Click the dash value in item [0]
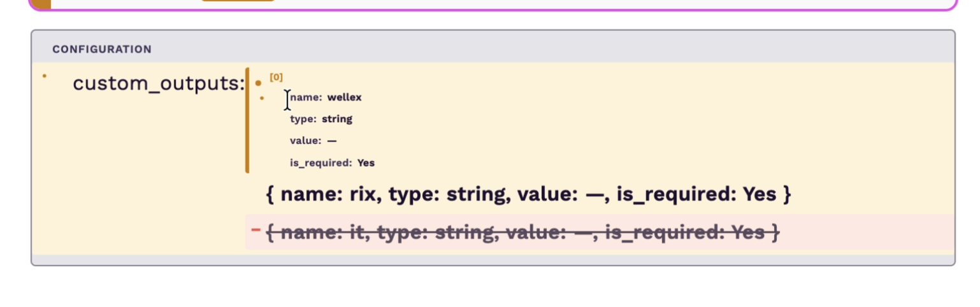 (x=332, y=141)
